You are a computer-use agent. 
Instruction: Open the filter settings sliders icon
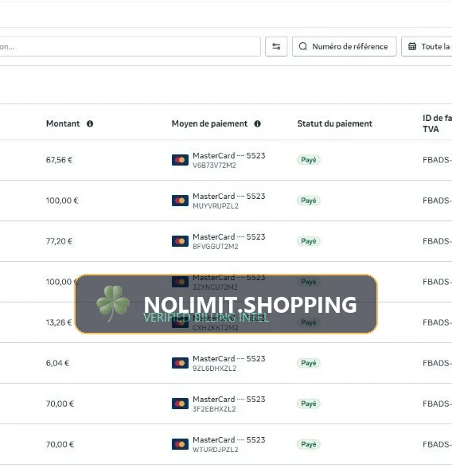276,46
